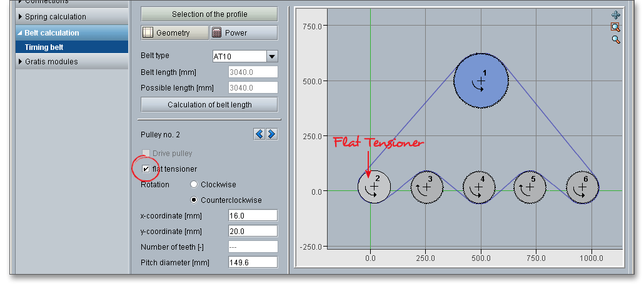Select Counterclockwise rotation
Viewport: 644px width, 284px height.
pos(194,200)
